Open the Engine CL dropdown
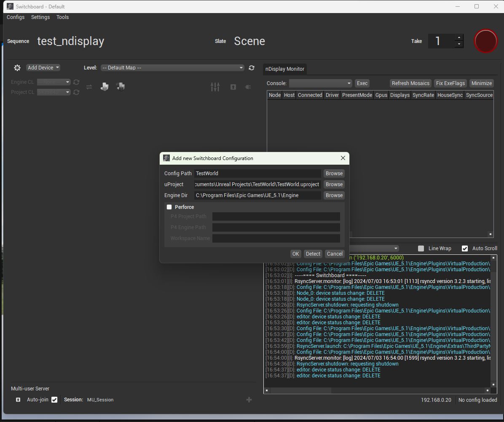Viewport: 504px width, 422px height. click(54, 82)
